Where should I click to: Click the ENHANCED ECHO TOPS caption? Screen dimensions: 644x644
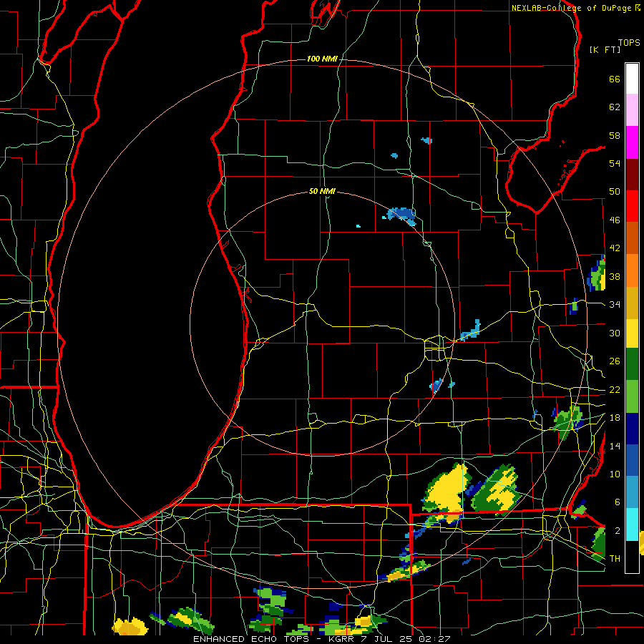pos(251,639)
